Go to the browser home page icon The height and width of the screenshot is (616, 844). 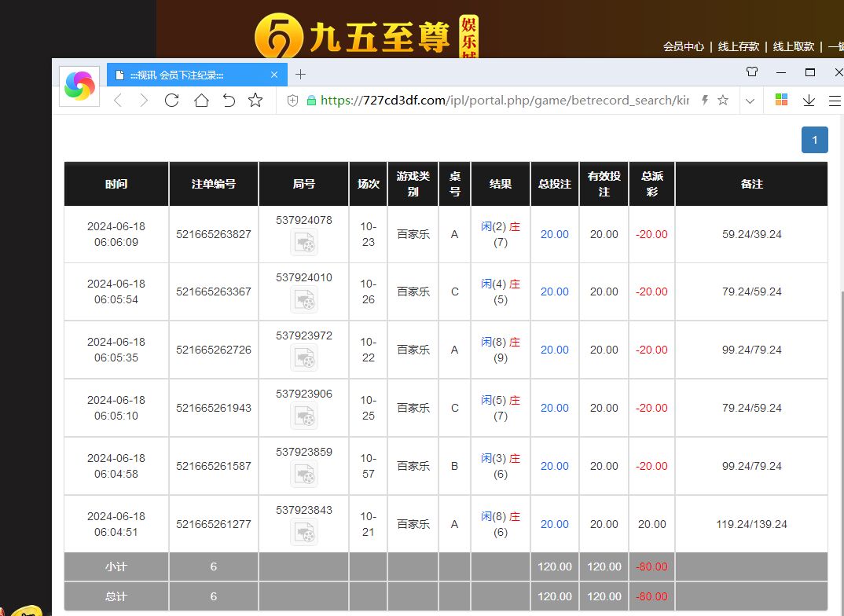tap(201, 101)
